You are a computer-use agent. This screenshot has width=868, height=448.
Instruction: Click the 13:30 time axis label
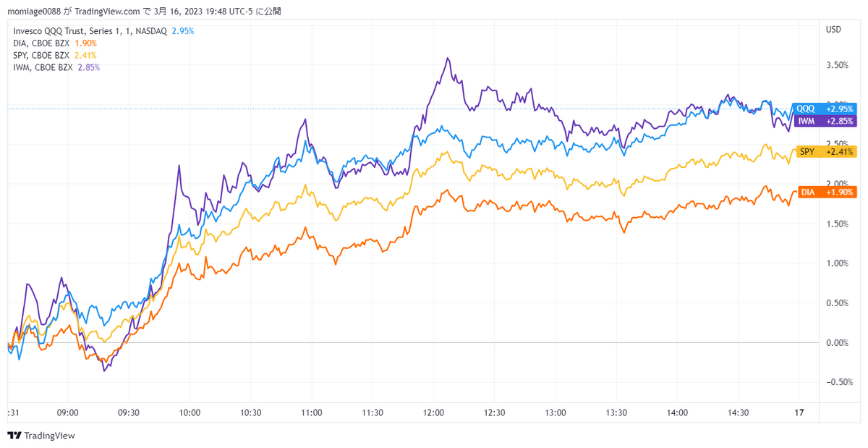coord(616,413)
